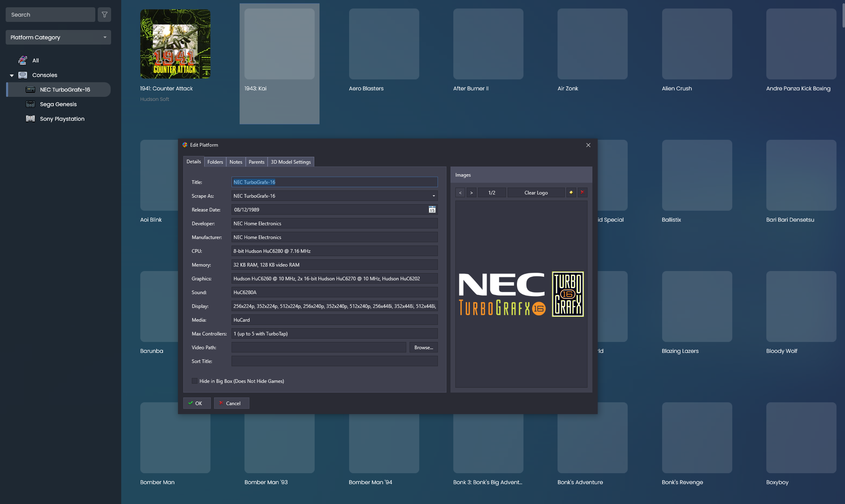Switch to the Details tab
Screen dimensions: 845x504
pyautogui.click(x=194, y=161)
